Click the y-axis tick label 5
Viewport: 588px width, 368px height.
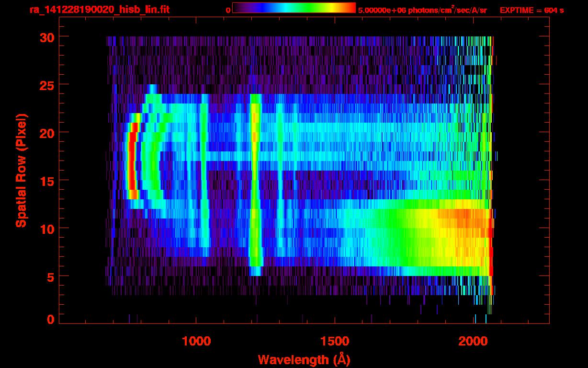(50, 276)
